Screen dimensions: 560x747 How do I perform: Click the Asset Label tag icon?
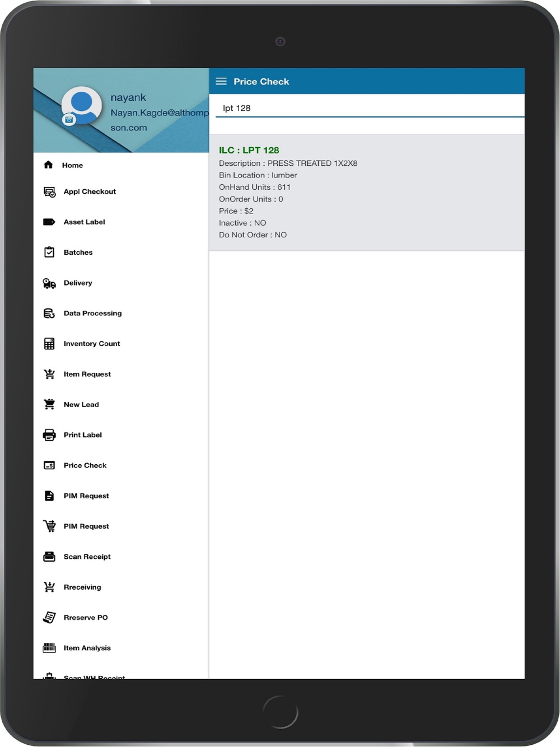(x=49, y=222)
